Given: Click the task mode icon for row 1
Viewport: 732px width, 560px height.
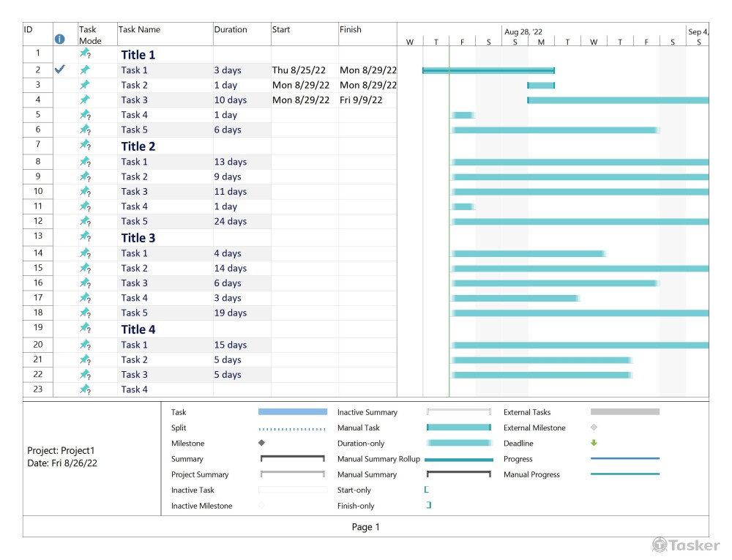Looking at the screenshot, I should click(x=85, y=54).
